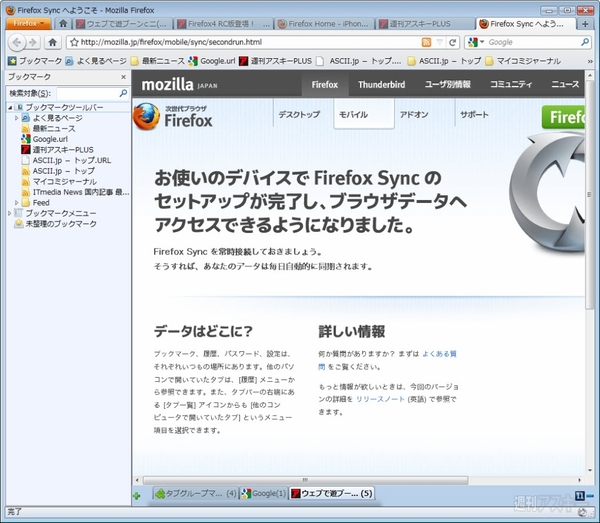Viewport: 600px width, 523px height.
Task: Reload the page with refresh button
Action: (453, 42)
